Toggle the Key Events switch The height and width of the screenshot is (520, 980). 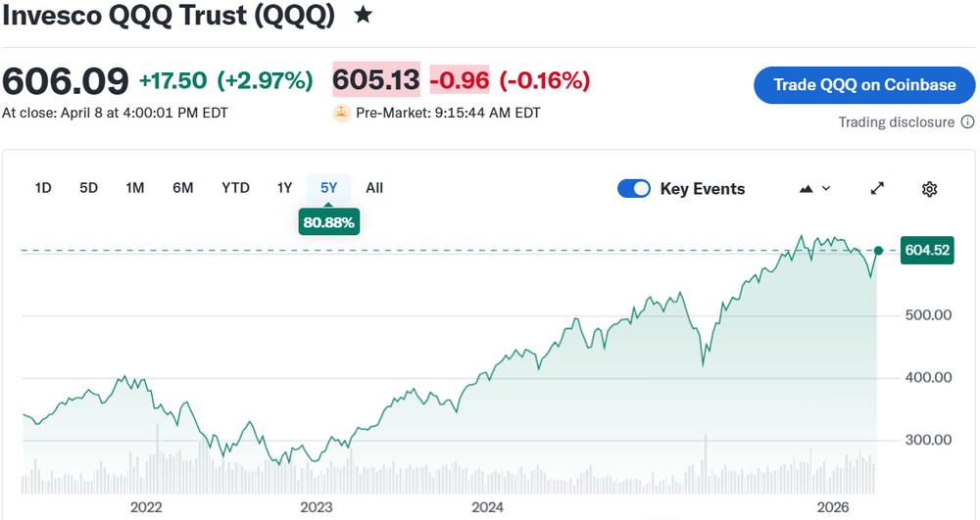pyautogui.click(x=634, y=189)
